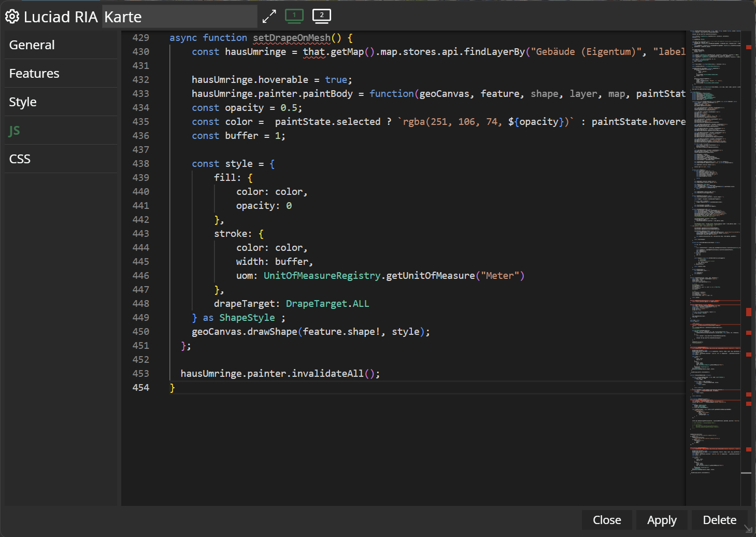Click the expand fullscreen arrows icon
This screenshot has width=756, height=537.
click(269, 17)
